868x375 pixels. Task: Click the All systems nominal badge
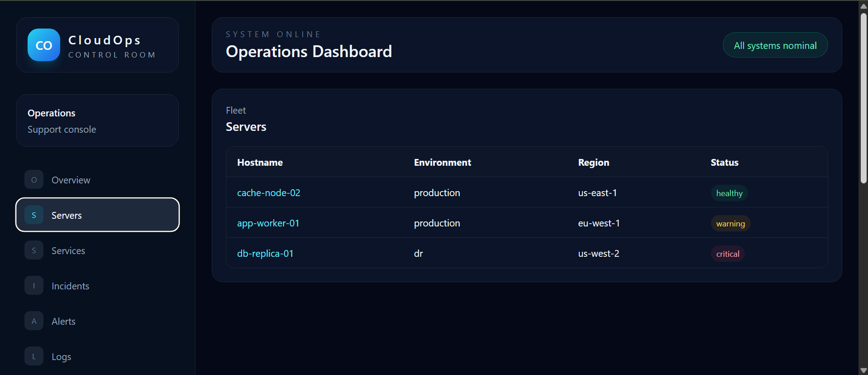[775, 45]
